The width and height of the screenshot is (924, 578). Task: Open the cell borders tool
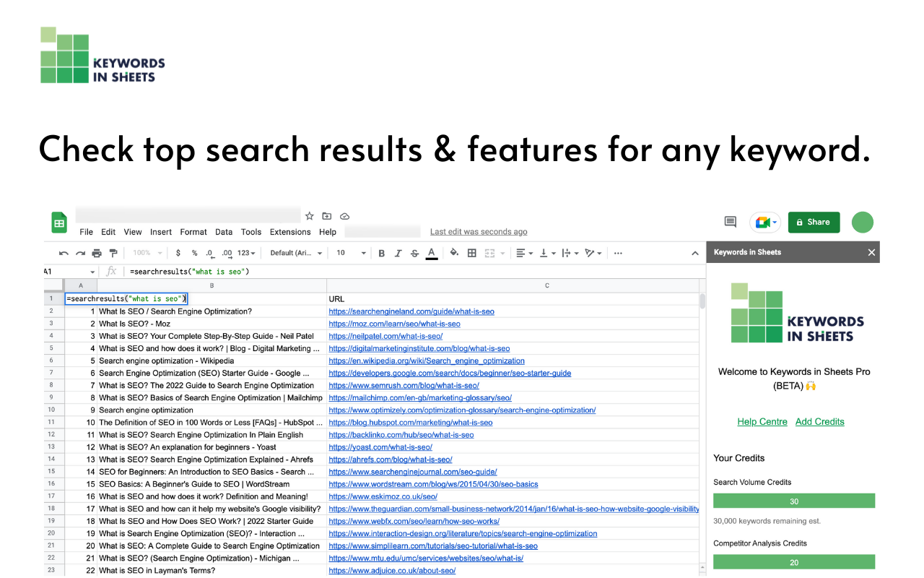pos(472,253)
